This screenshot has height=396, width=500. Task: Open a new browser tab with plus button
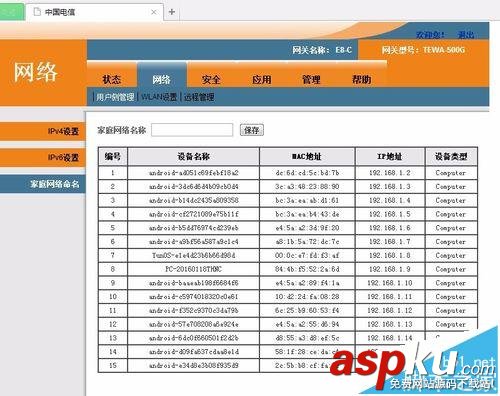[x=172, y=12]
